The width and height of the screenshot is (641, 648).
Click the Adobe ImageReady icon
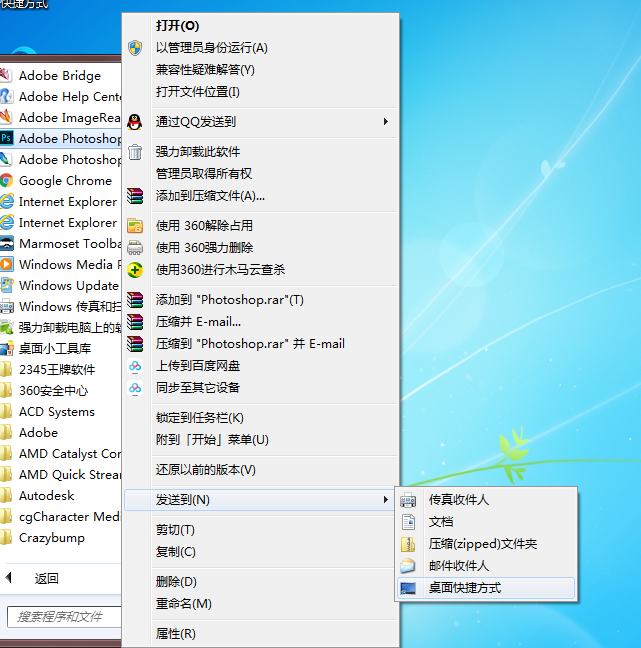5,117
